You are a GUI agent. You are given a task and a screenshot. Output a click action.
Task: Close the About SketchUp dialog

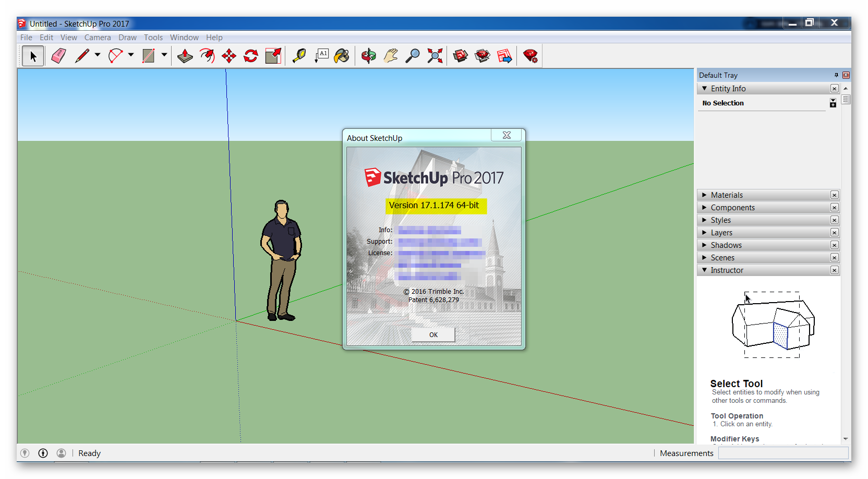click(x=507, y=135)
